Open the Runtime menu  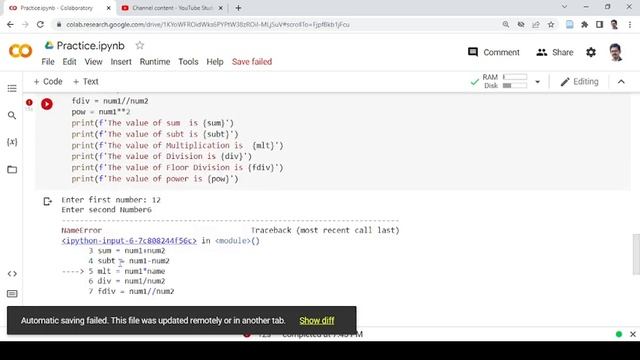155,62
